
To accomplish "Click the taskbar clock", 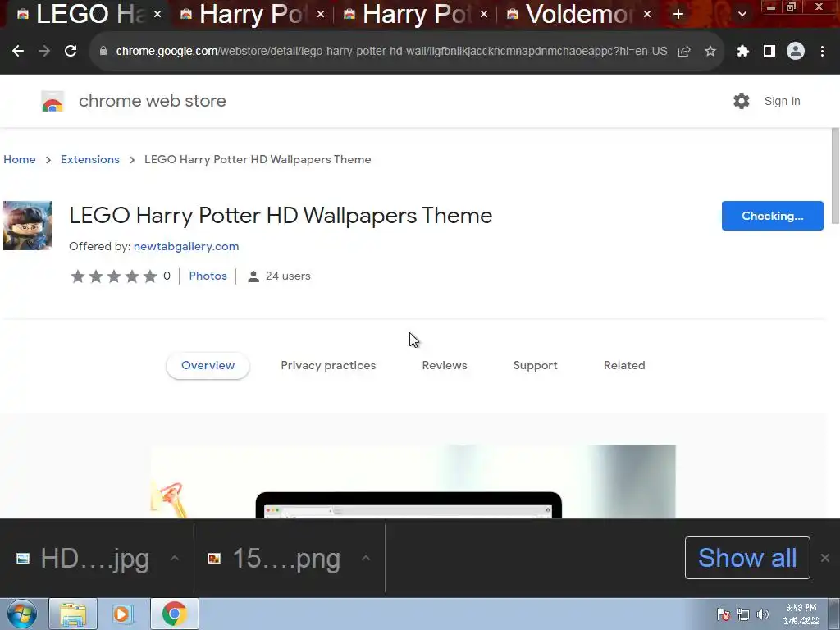I will (x=801, y=614).
